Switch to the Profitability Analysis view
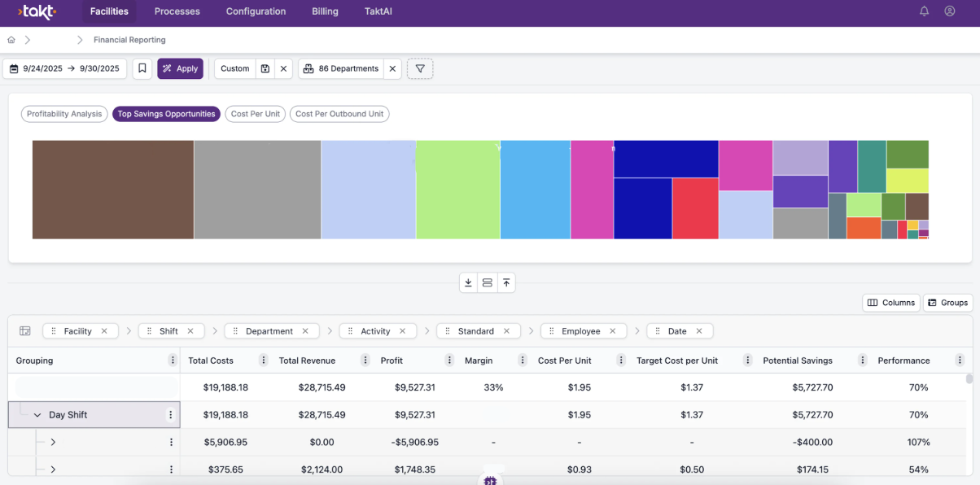 (63, 114)
